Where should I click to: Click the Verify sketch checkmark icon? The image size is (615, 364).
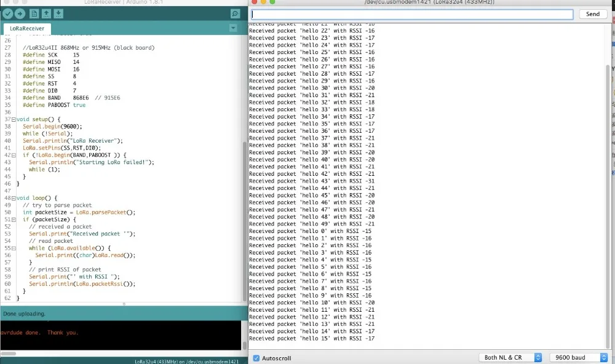7,14
